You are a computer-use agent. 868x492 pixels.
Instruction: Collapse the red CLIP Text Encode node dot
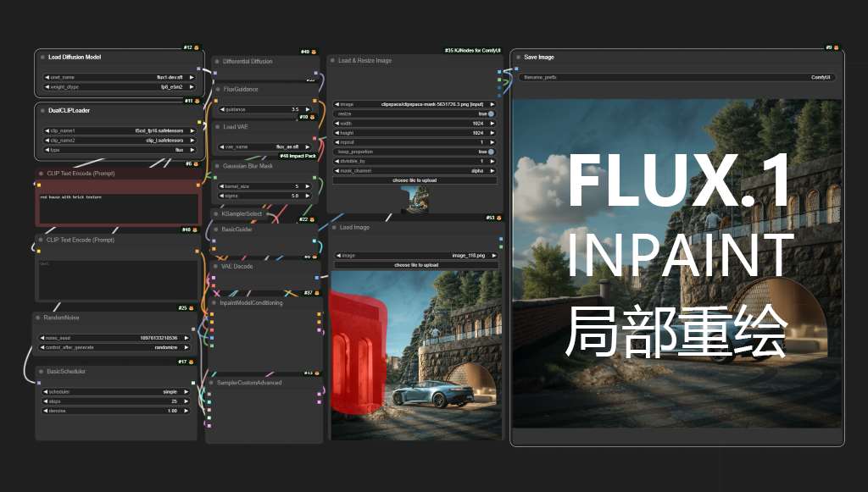point(41,174)
